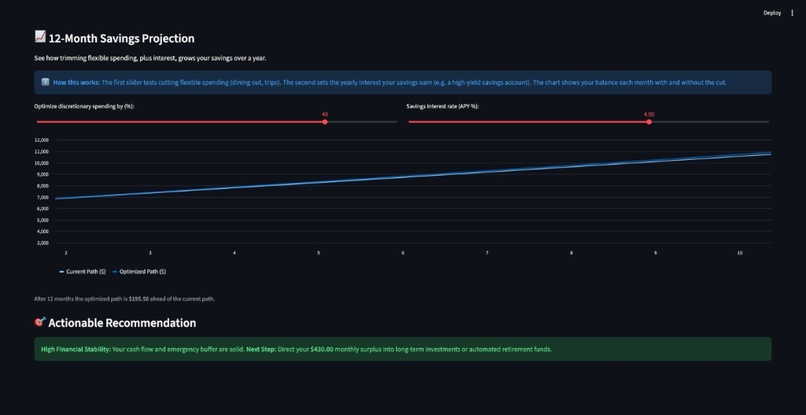Click the '3,000' y-axis label
Screen dimensions: 806x415
(x=43, y=243)
